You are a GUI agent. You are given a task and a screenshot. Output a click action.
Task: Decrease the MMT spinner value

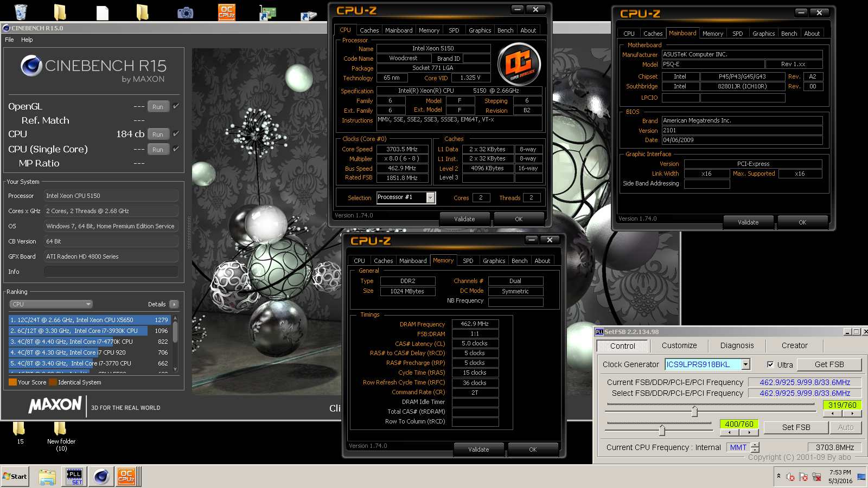(x=755, y=450)
